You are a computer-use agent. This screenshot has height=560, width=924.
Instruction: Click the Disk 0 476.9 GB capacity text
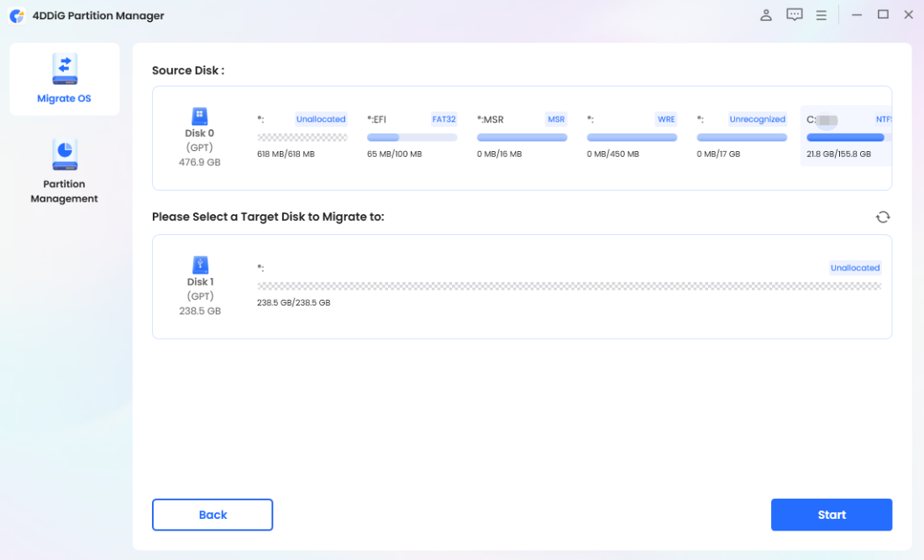(200, 163)
